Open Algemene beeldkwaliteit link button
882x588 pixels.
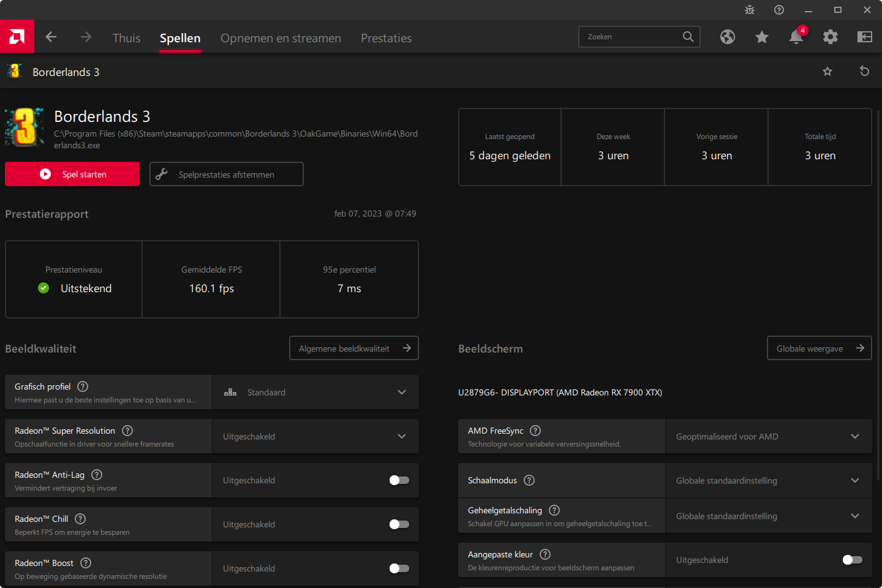pos(354,348)
